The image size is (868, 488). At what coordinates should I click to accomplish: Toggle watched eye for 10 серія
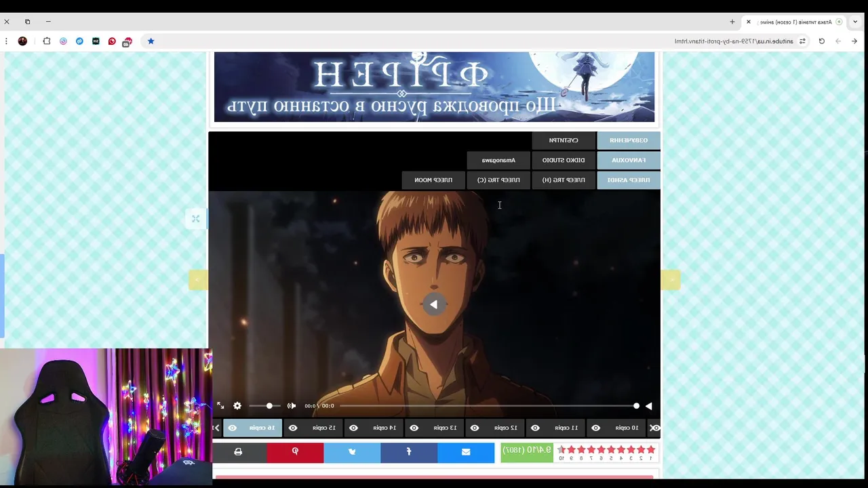pyautogui.click(x=596, y=428)
